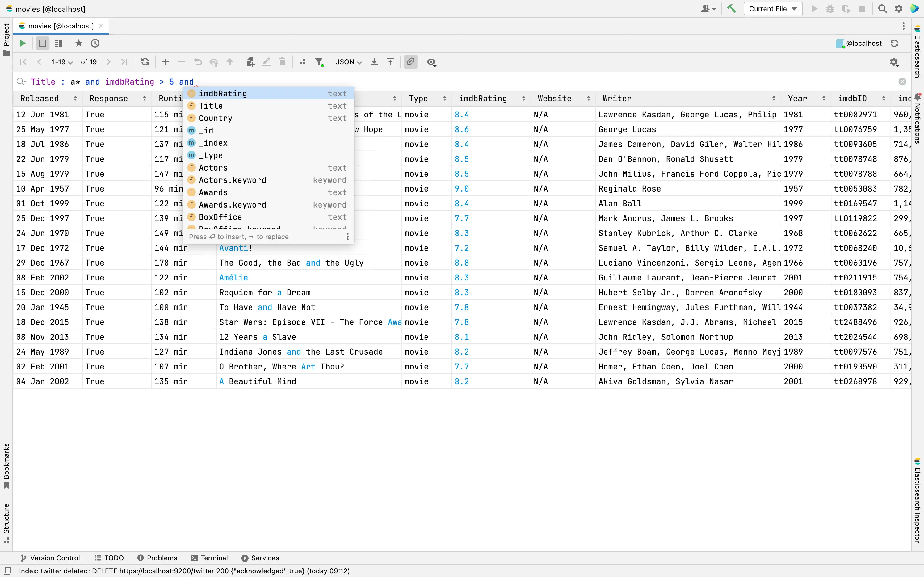Image resolution: width=924 pixels, height=577 pixels.
Task: Reload table data with refresh icon
Action: (145, 62)
